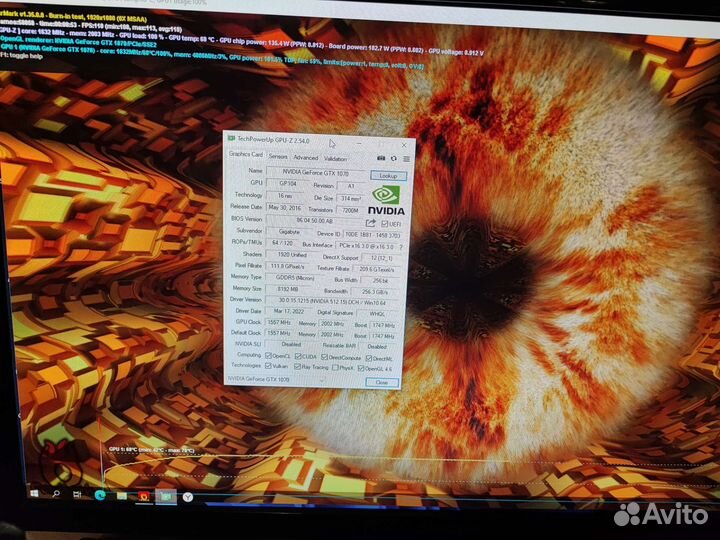Click the Bus Interface field PCIe x16
This screenshot has height=540, width=720.
tap(366, 246)
